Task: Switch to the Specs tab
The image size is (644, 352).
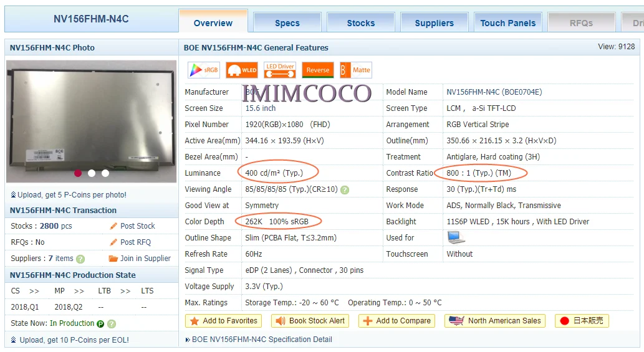Action: coord(287,22)
